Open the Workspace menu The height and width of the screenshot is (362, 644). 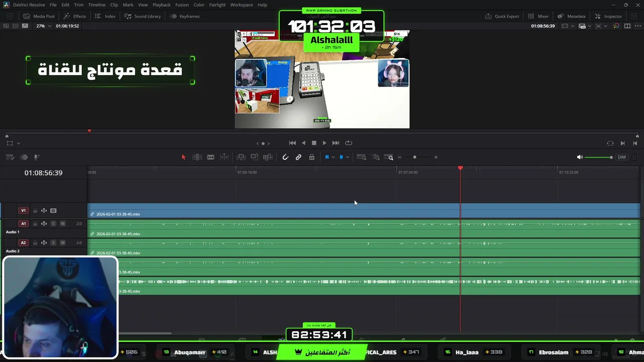click(242, 5)
